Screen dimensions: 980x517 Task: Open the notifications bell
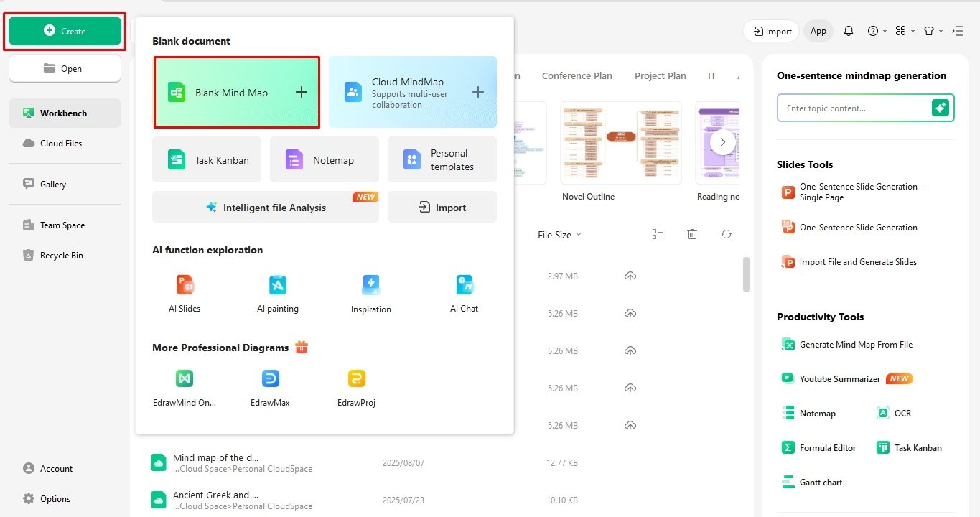click(x=849, y=31)
